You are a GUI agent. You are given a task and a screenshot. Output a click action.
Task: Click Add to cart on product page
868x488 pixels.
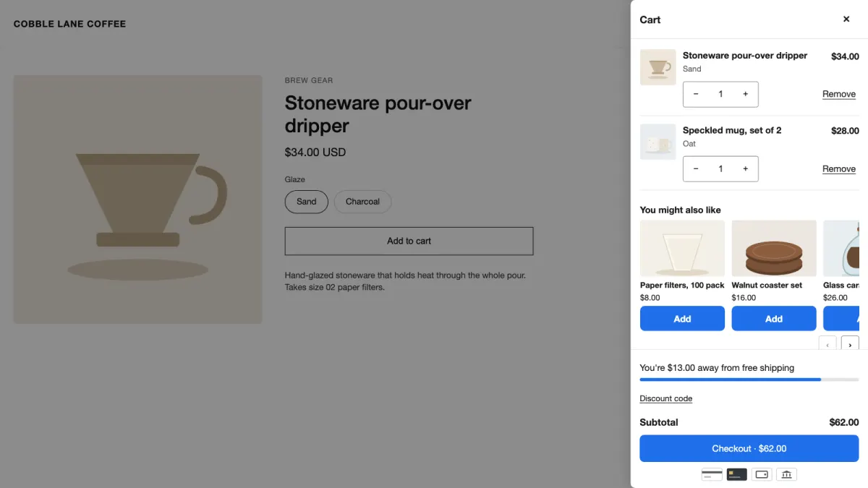409,241
